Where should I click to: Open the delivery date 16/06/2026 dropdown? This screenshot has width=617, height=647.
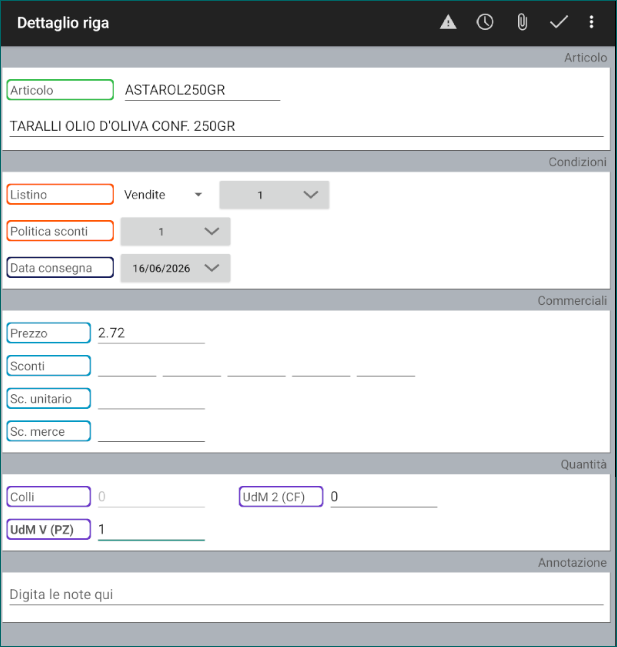175,268
